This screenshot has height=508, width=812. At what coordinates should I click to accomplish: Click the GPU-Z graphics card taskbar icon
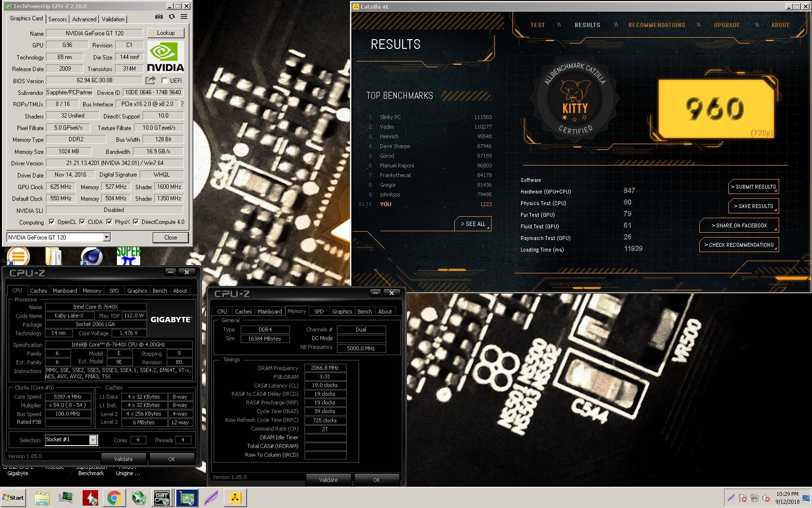187,498
